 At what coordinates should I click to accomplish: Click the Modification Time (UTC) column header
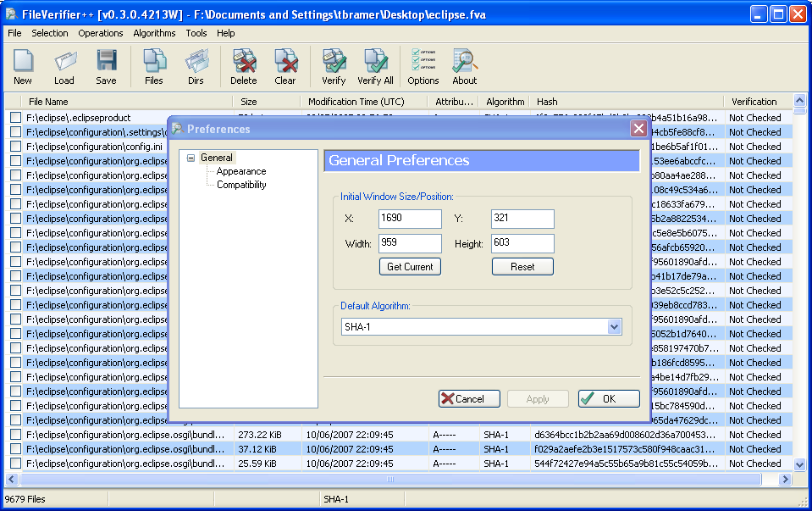pos(364,102)
